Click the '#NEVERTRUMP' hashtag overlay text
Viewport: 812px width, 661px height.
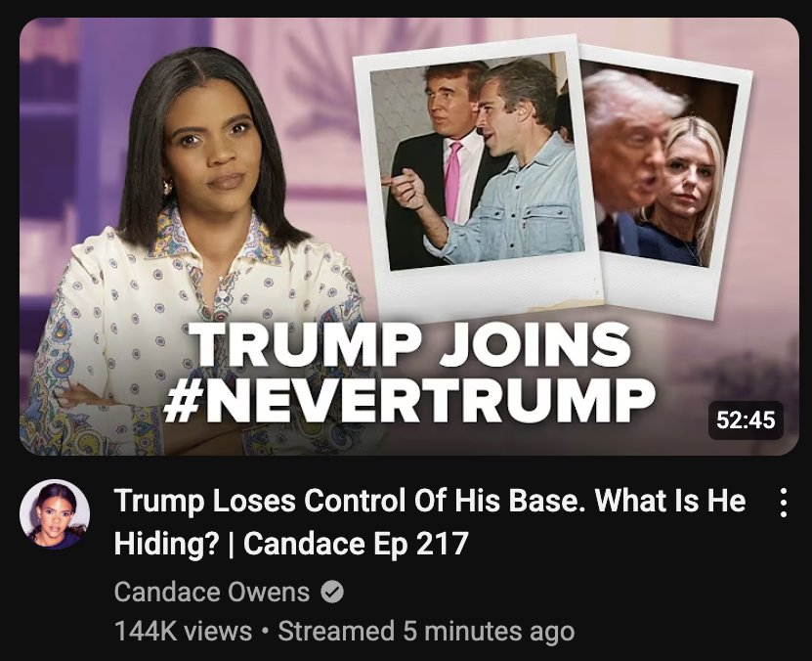409,399
